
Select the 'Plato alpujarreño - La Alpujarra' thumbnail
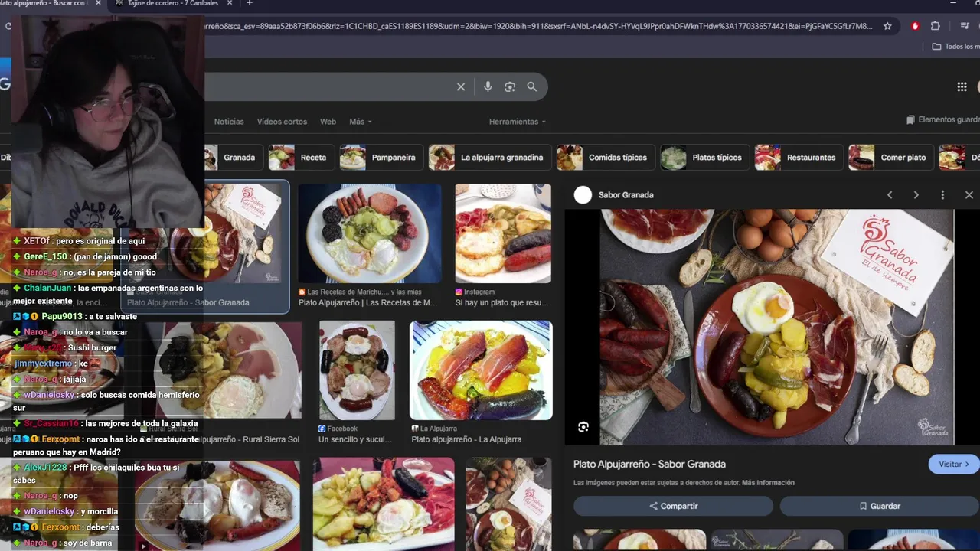tap(481, 370)
